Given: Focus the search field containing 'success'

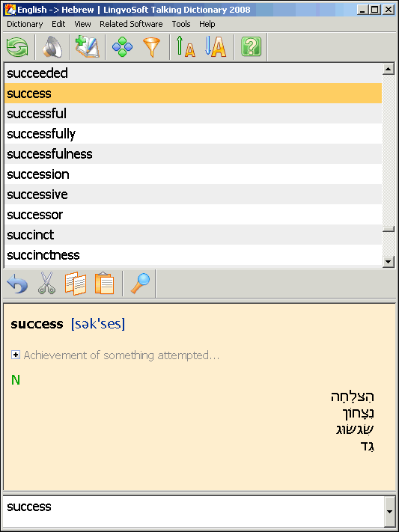Looking at the screenshot, I should click(194, 511).
